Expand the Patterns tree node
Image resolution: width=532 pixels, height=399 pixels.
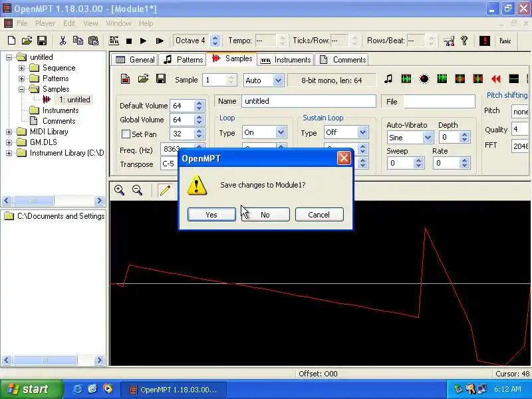click(22, 78)
